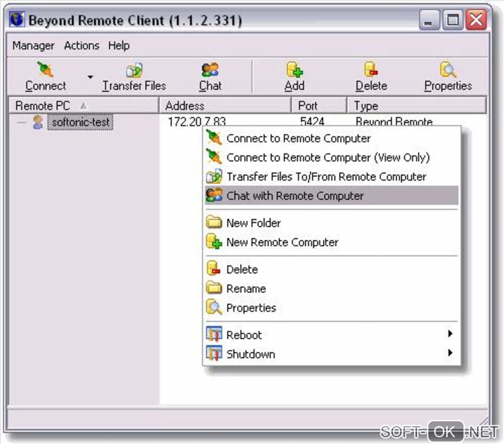Open Chat from the toolbar
Screen dimensions: 504x444
tap(210, 77)
